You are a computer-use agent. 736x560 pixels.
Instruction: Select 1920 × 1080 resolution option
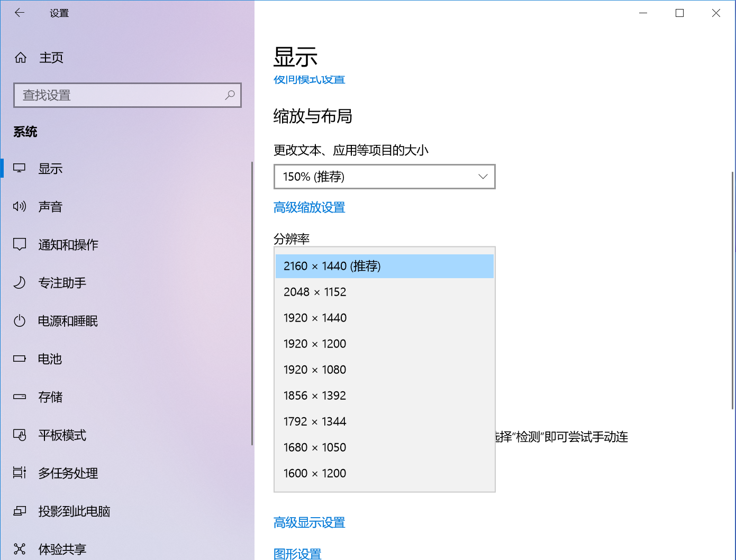click(315, 370)
